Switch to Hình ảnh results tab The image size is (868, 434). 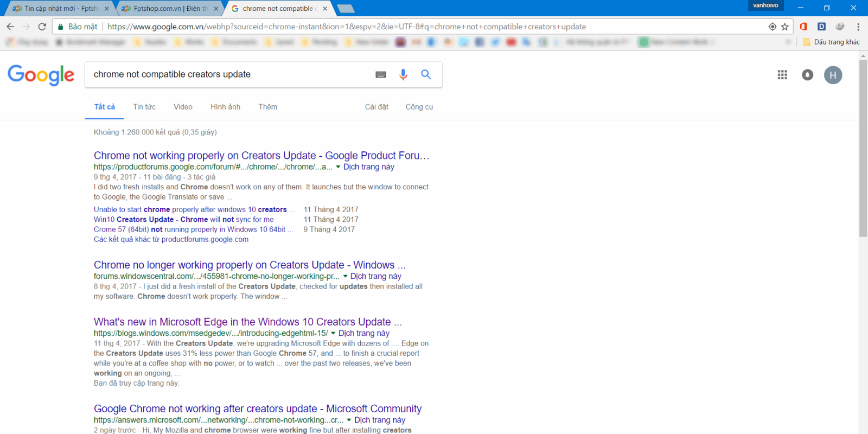pos(226,107)
